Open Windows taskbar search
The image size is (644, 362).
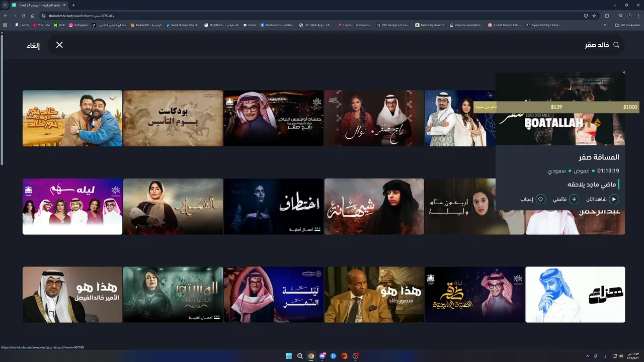(x=300, y=356)
